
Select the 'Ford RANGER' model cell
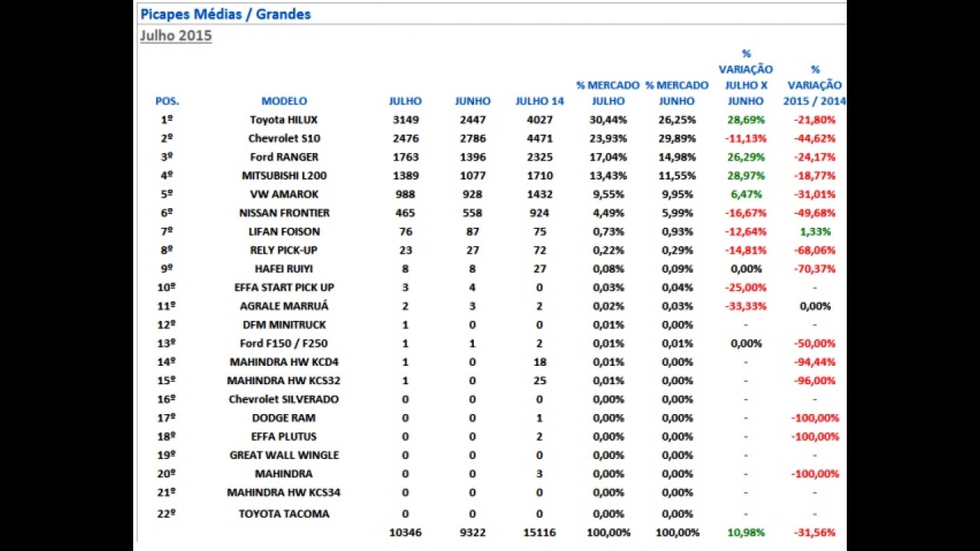tap(284, 157)
